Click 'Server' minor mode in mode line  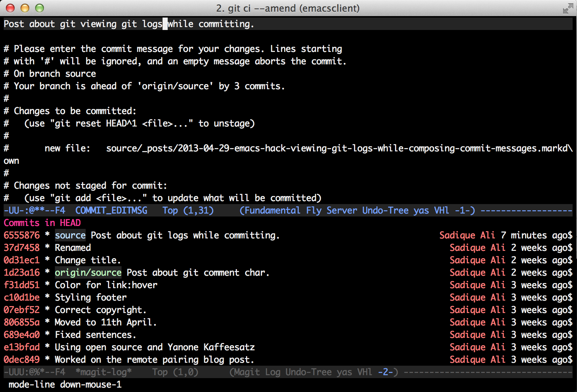click(x=342, y=210)
